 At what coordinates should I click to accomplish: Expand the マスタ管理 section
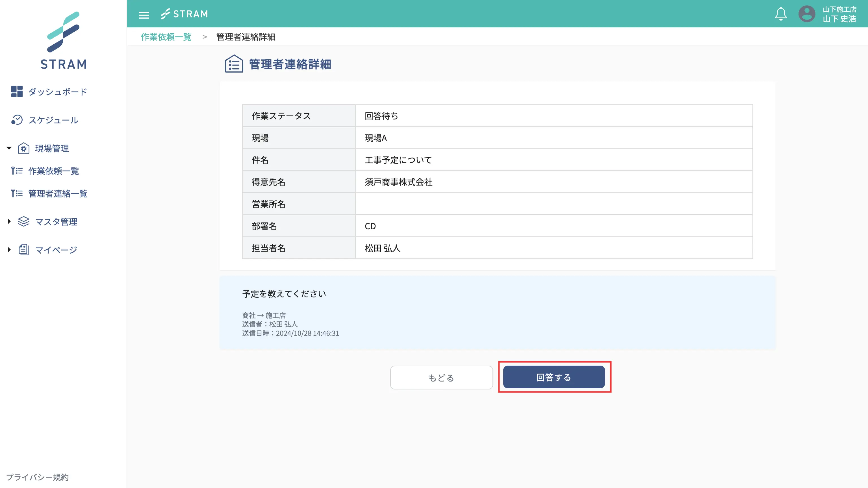[x=8, y=222]
